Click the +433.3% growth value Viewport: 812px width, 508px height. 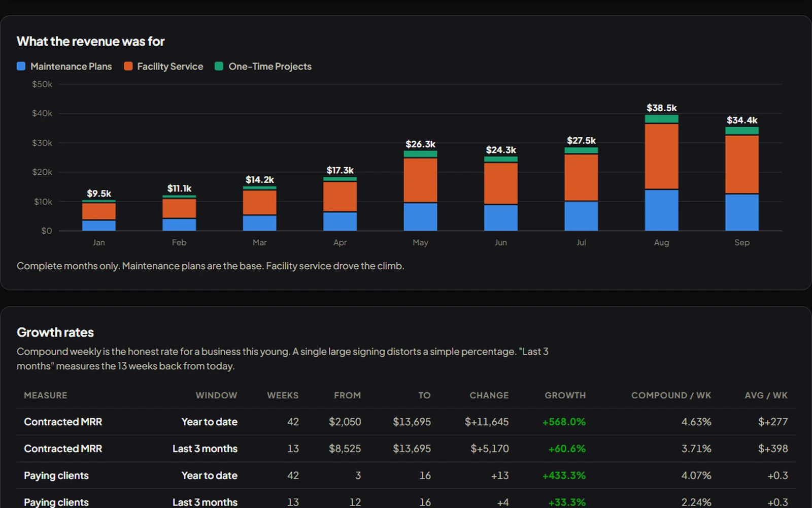click(564, 475)
